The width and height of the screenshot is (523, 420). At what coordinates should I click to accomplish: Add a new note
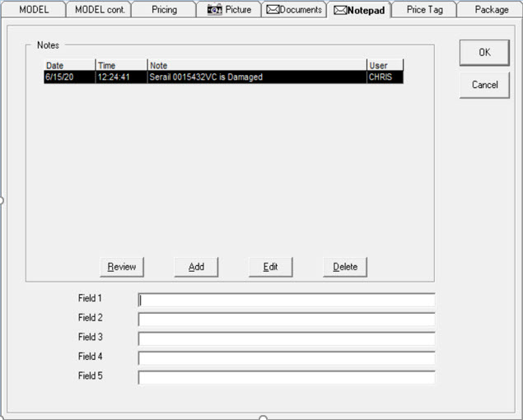(x=196, y=267)
